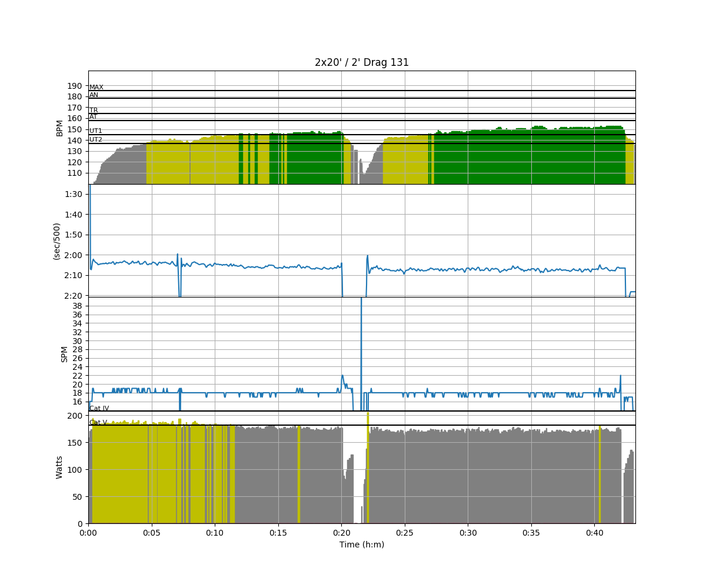Viewport: 706px width, 588px height.
Task: Select the AT heart rate zone label
Action: 94,117
